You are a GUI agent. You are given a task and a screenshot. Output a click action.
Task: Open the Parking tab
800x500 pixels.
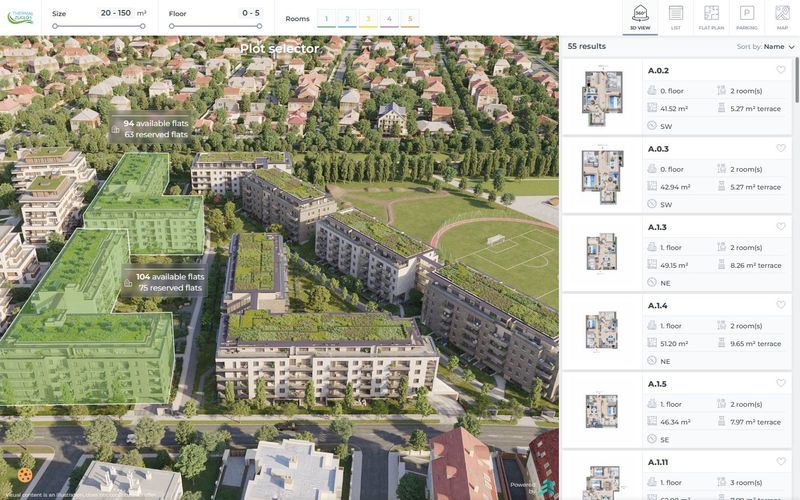(x=747, y=17)
